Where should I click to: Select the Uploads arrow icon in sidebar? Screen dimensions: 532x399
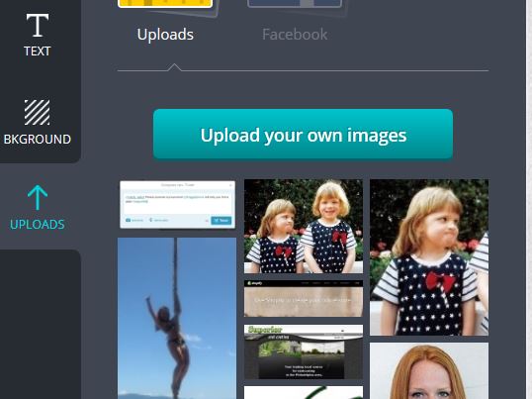[37, 198]
